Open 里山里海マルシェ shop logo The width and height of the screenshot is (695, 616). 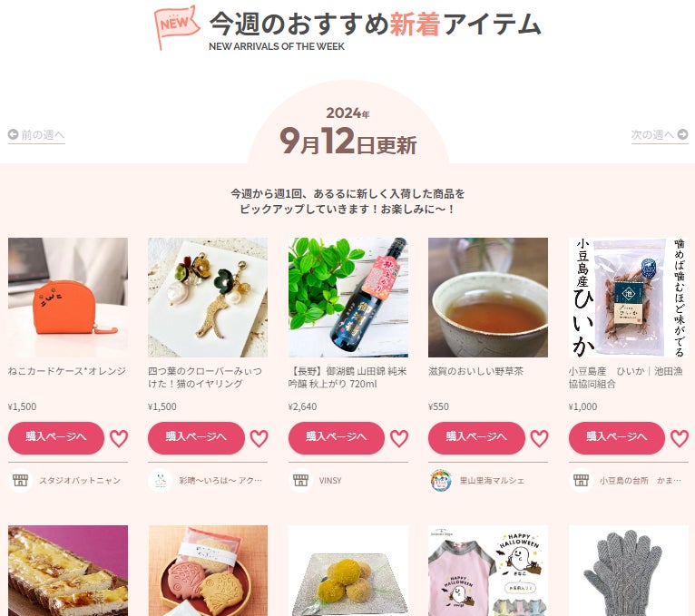(441, 481)
